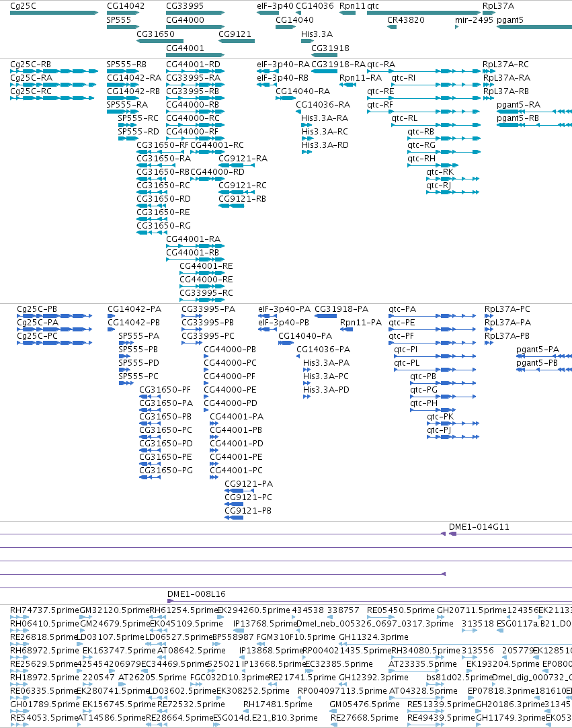Open the RE05450.5prime EST entry
Image resolution: width=572 pixels, height=728 pixels.
(380, 617)
